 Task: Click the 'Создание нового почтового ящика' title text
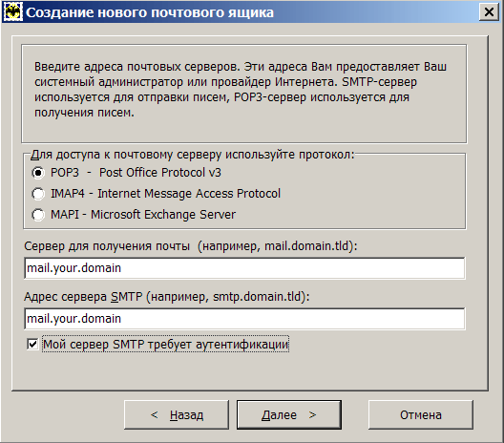coord(150,12)
